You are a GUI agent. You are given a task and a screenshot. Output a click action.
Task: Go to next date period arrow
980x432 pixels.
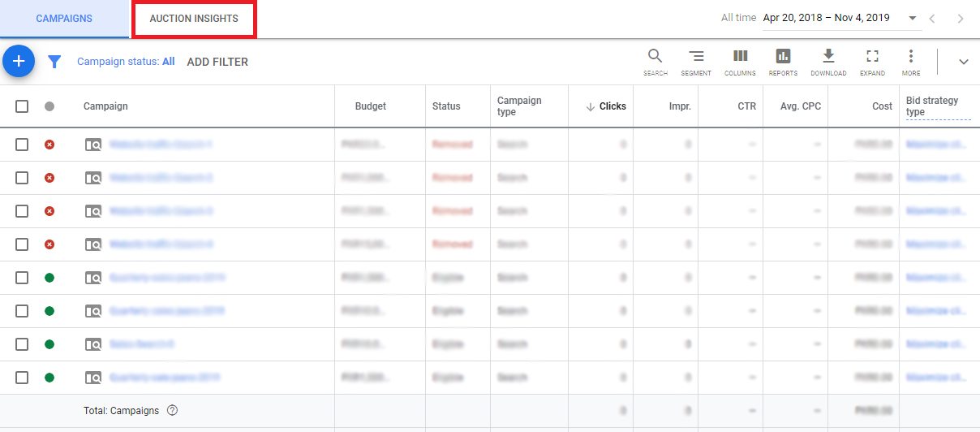961,19
